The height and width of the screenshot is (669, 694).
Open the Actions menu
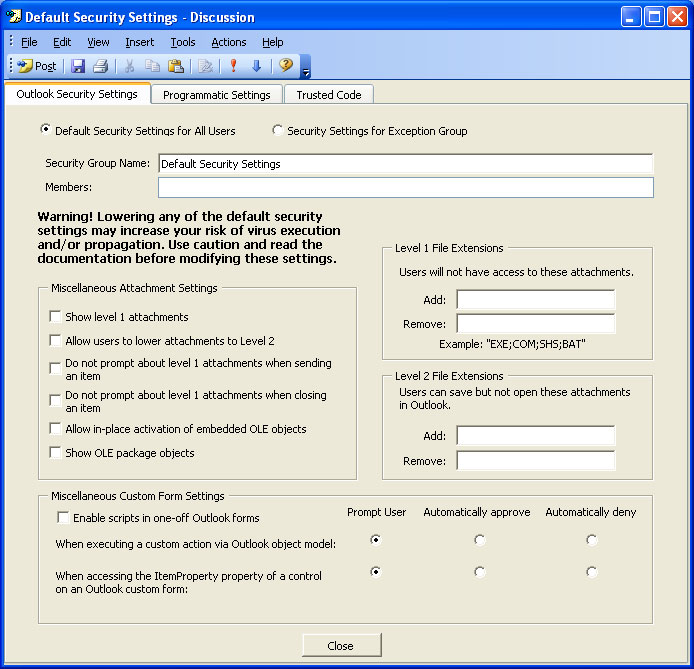(228, 42)
